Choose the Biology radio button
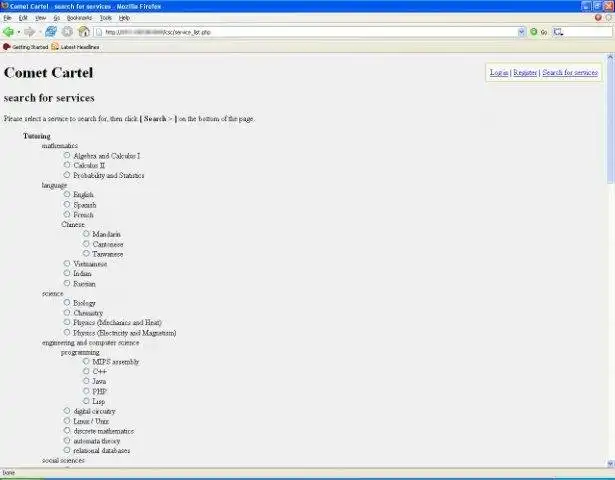The height and width of the screenshot is (480, 615). pyautogui.click(x=67, y=302)
